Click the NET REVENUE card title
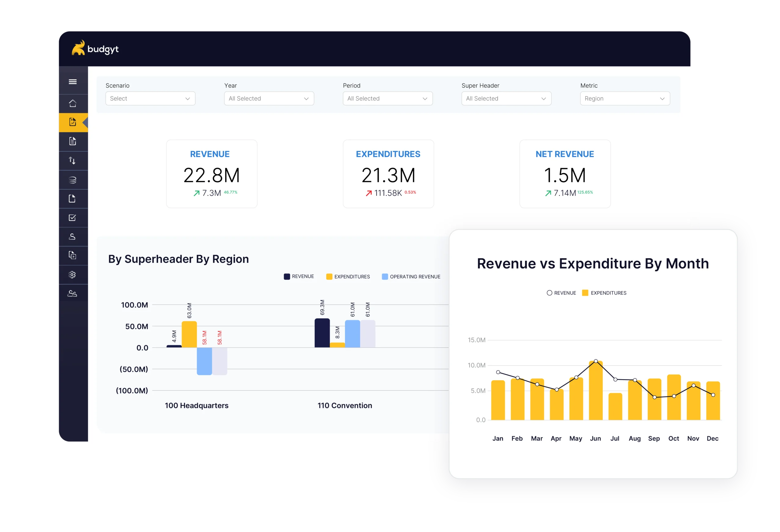The height and width of the screenshot is (532, 780). click(x=565, y=154)
